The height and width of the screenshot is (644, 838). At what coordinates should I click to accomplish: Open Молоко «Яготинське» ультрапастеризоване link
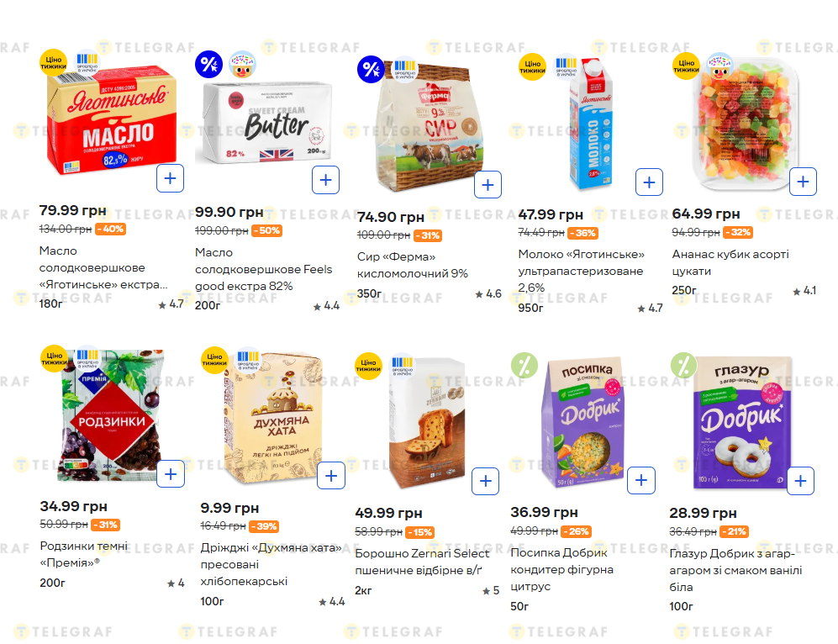tap(581, 271)
